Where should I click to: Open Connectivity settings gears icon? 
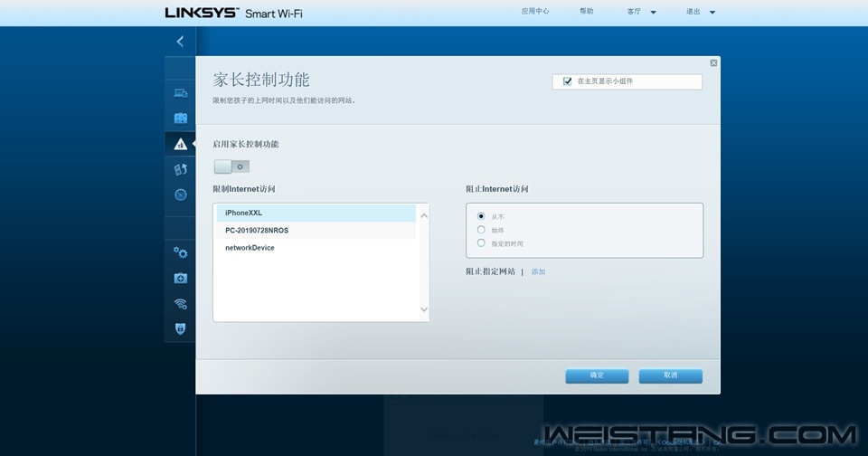(x=180, y=253)
